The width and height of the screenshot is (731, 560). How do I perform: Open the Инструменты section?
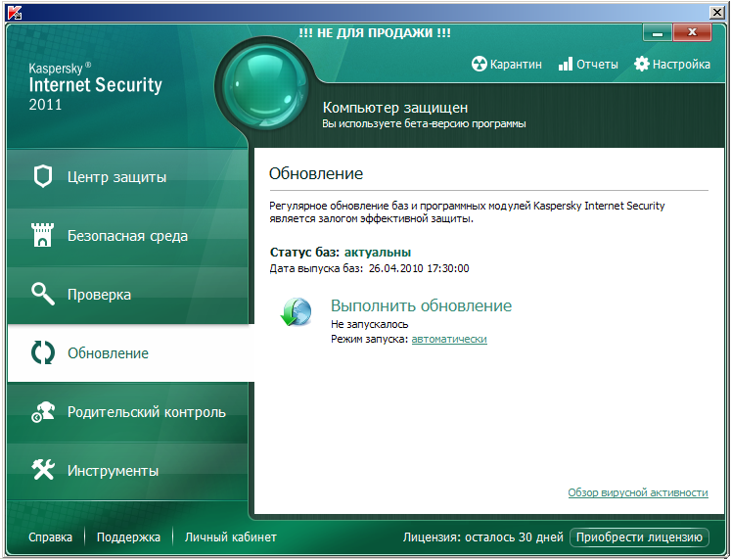[127, 471]
